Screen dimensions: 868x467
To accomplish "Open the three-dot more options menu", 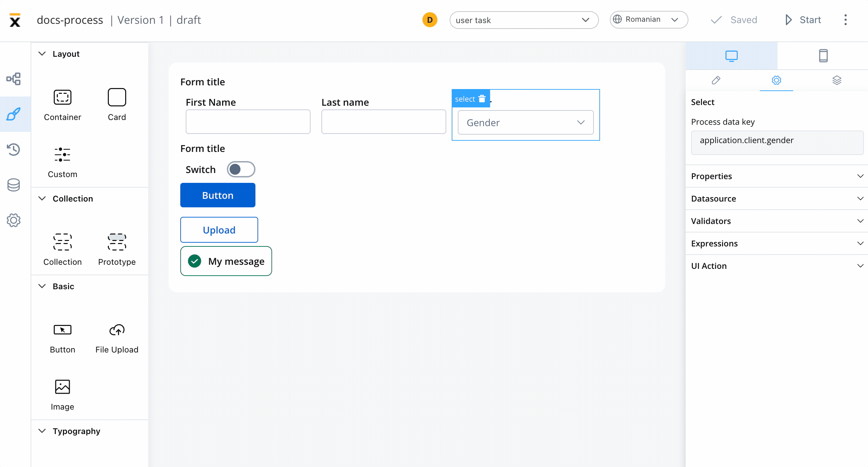I will coord(846,20).
